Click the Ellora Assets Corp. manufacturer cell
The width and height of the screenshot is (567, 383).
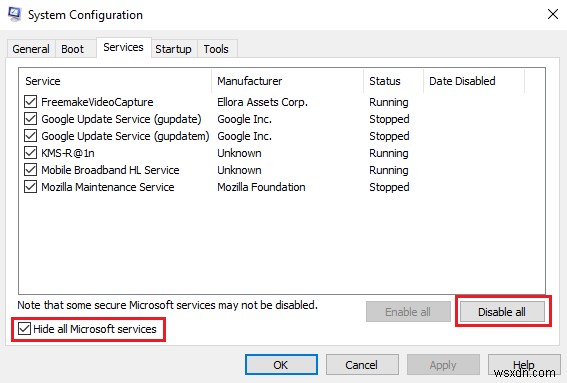[263, 102]
